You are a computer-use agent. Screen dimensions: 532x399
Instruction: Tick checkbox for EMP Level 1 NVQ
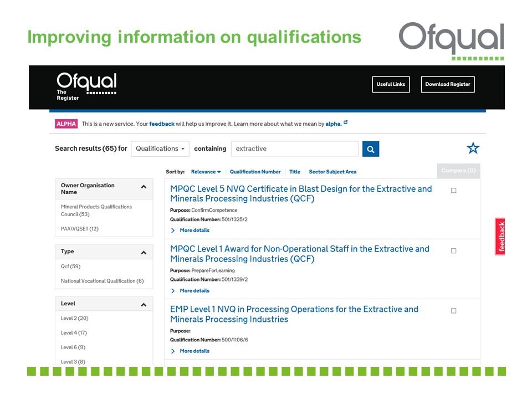click(x=453, y=311)
